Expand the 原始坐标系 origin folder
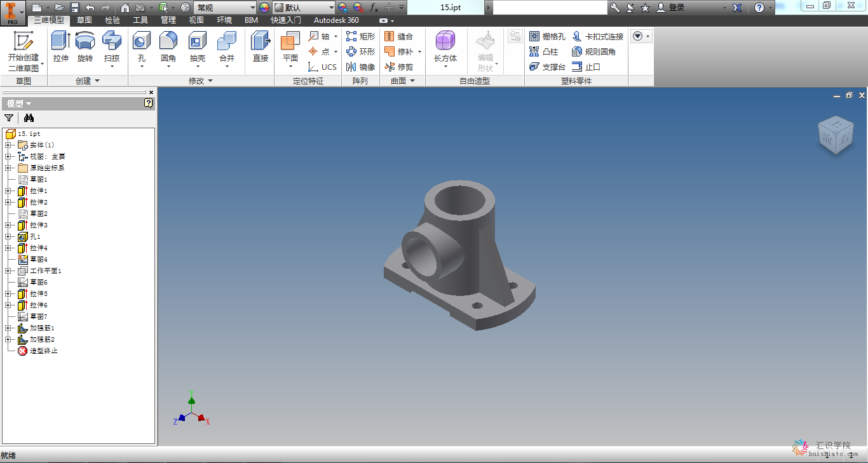This screenshot has height=463, width=868. coord(8,168)
